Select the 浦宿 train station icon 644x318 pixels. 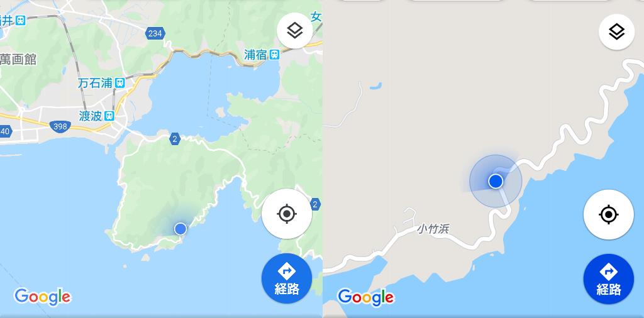pyautogui.click(x=275, y=54)
